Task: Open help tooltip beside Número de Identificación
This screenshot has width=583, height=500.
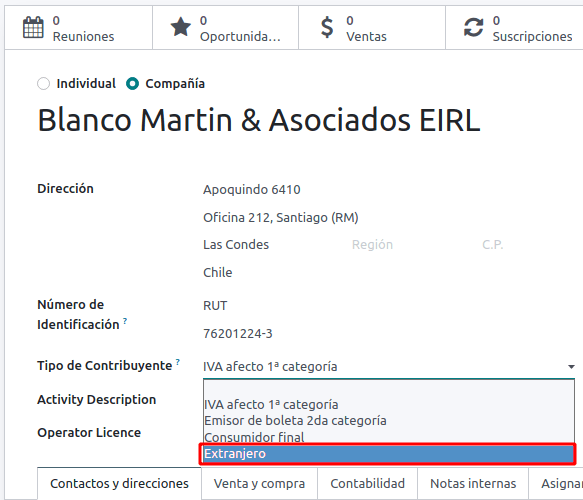Action: (125, 320)
